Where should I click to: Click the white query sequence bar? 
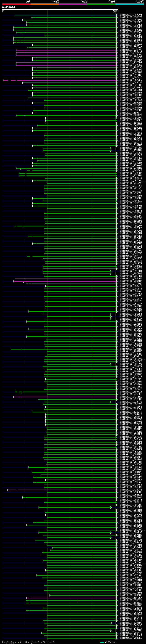click(x=60, y=9)
